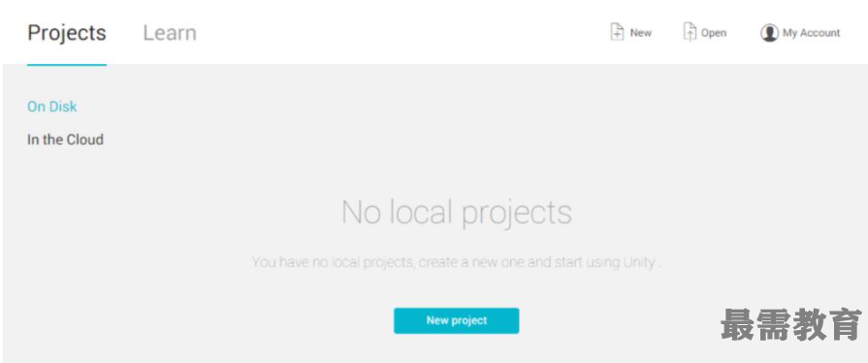
Task: Switch to the Projects tab
Action: [66, 33]
